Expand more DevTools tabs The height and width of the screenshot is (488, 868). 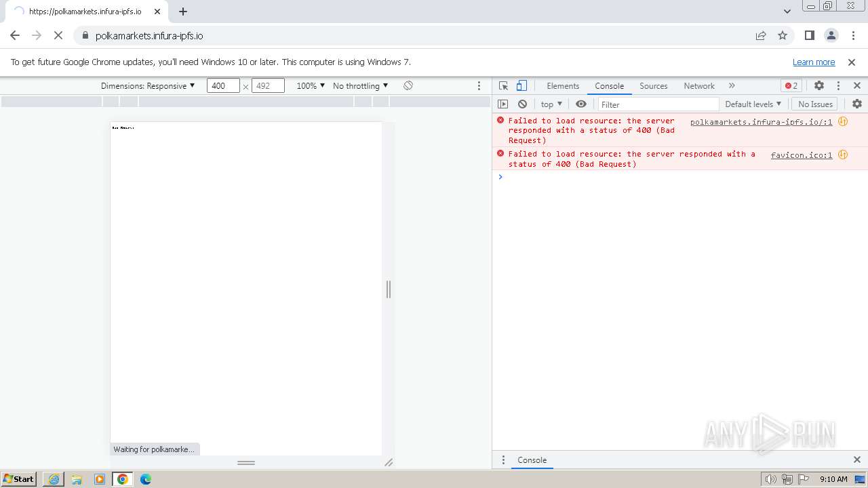(x=732, y=85)
